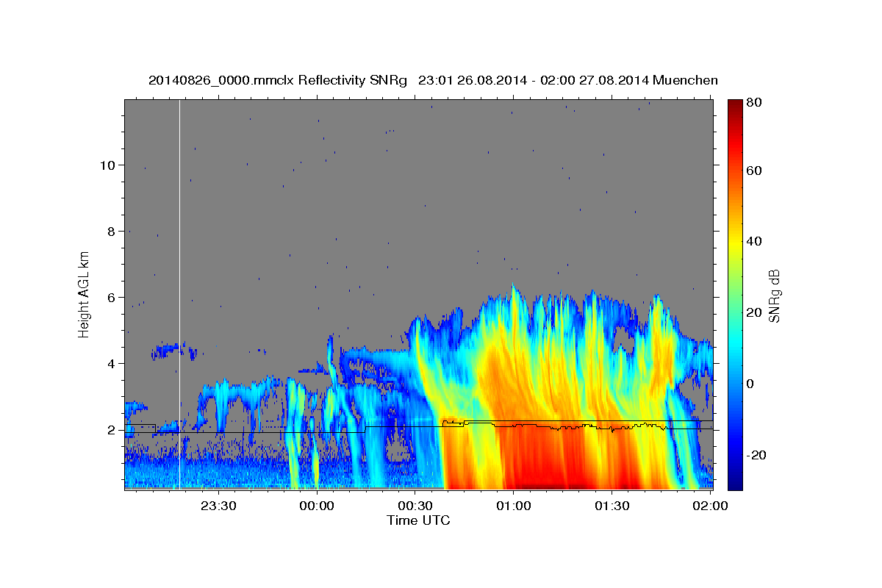Click the white vertical line in the plot
882x588 pixels.
pos(179,294)
